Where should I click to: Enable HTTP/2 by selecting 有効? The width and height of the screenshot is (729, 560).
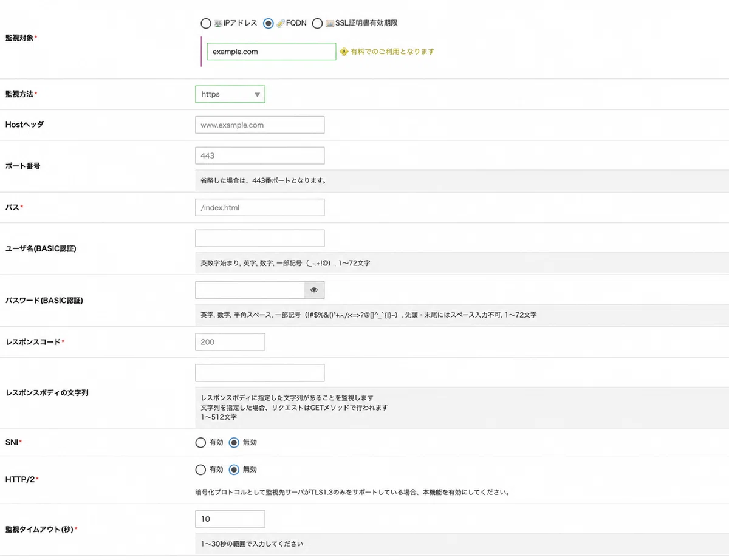(200, 470)
